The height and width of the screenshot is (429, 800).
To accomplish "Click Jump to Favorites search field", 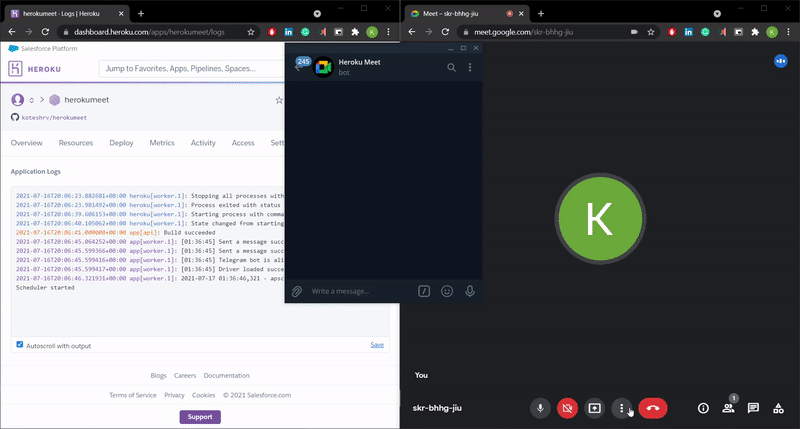I will [191, 68].
